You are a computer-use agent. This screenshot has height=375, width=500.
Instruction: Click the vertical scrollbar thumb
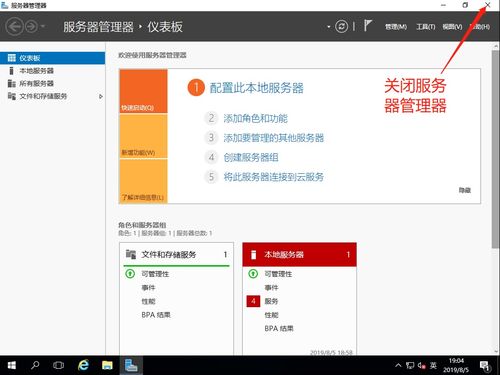tap(495, 149)
